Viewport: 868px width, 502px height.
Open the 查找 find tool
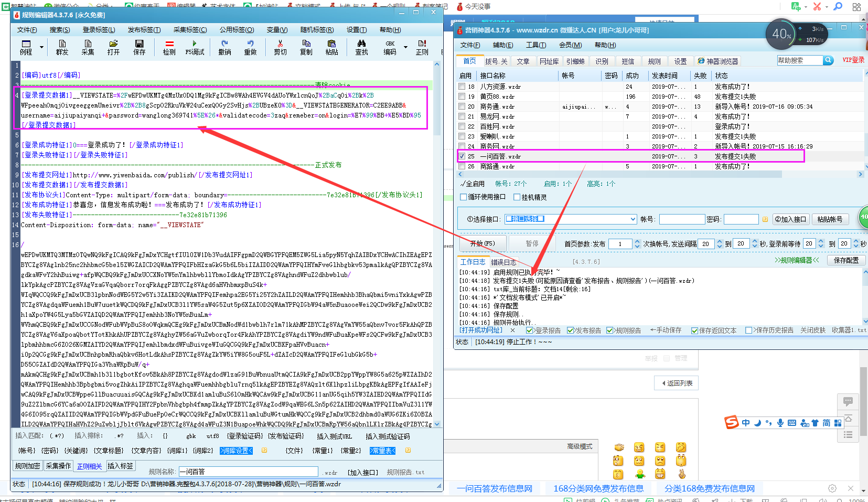coord(361,47)
